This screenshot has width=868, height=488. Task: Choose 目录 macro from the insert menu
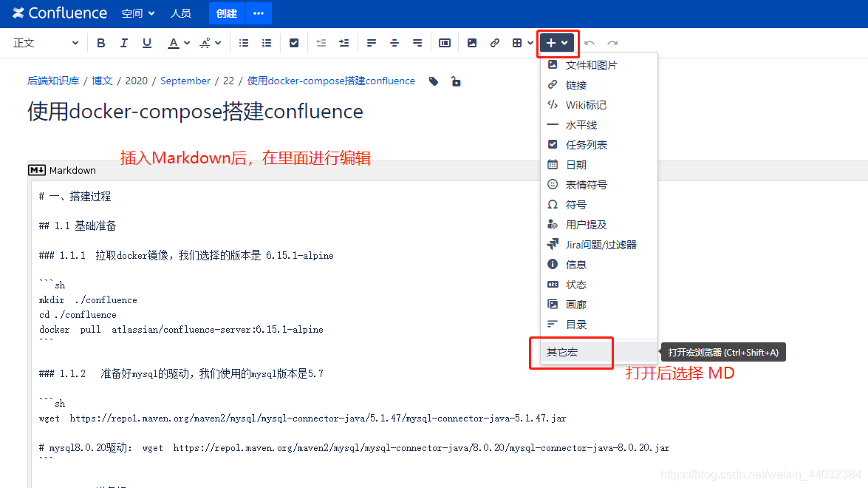(x=599, y=324)
